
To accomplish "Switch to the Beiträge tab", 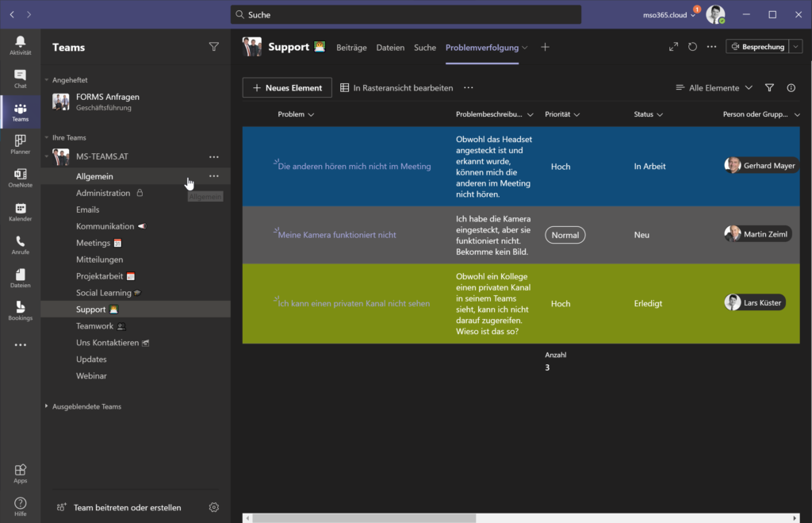I will [351, 47].
